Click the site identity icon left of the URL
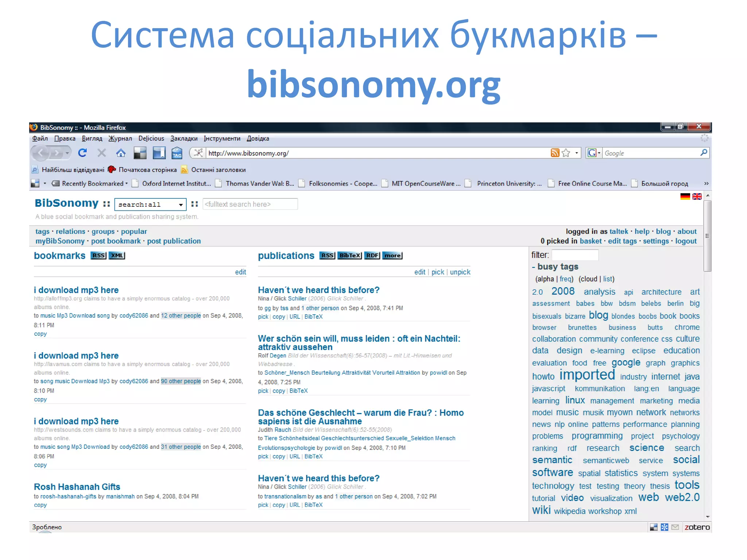The height and width of the screenshot is (560, 747). pos(198,153)
